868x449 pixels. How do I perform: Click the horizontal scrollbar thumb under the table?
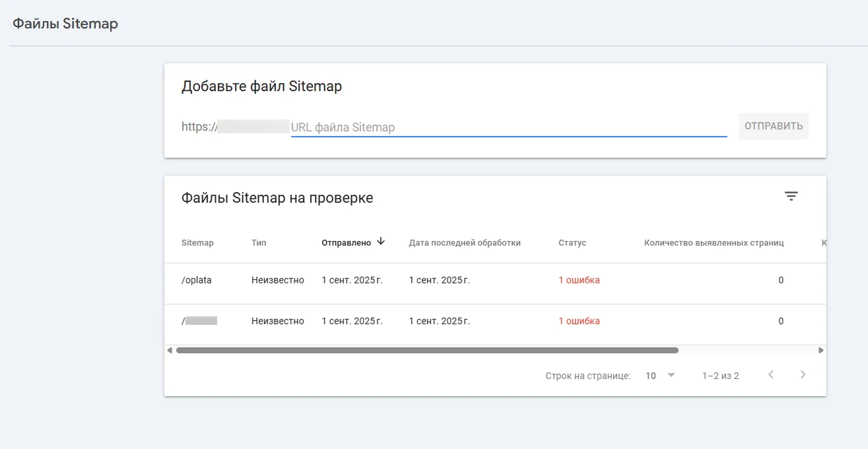427,351
